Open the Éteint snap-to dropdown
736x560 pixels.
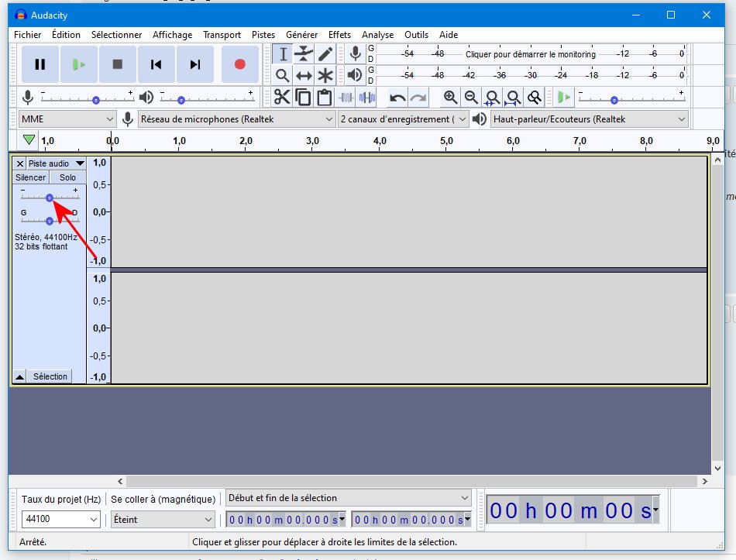163,520
